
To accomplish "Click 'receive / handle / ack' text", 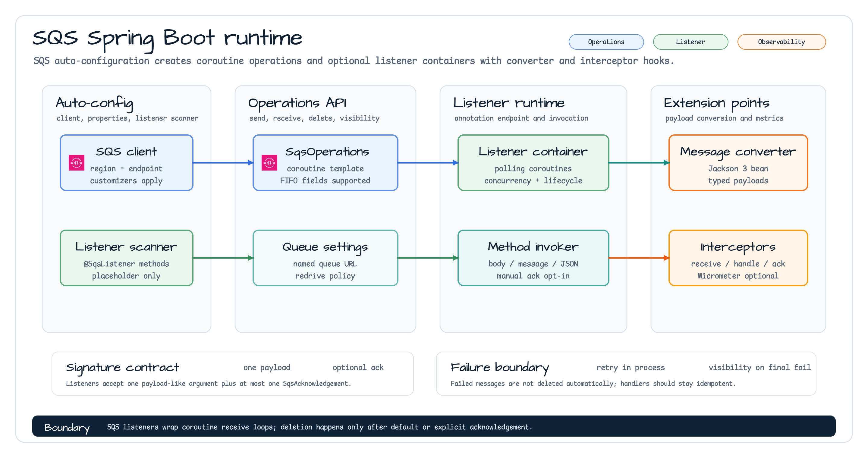I will pyautogui.click(x=738, y=264).
